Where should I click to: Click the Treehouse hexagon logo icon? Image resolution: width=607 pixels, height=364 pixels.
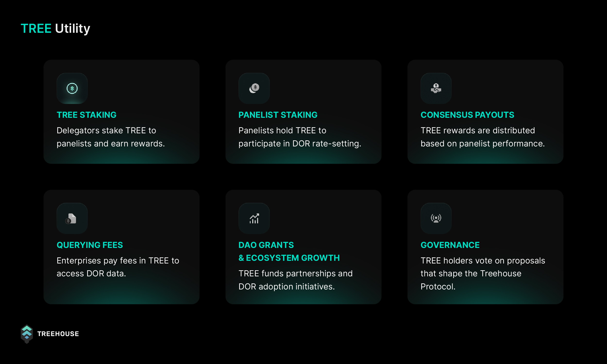pyautogui.click(x=27, y=334)
